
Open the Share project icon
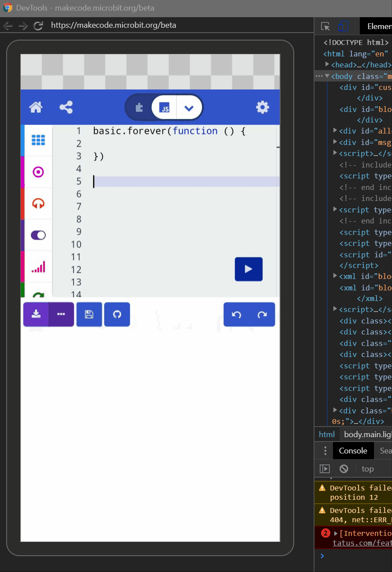66,107
